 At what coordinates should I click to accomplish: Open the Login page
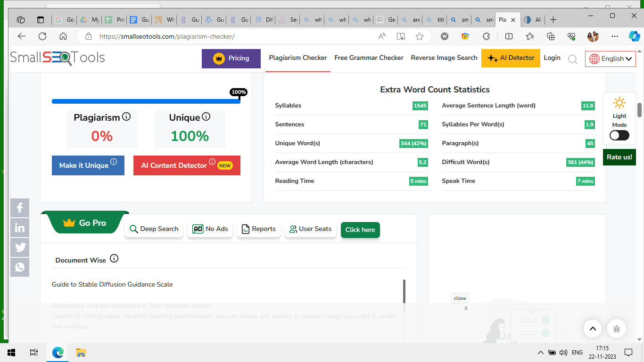pos(552,58)
